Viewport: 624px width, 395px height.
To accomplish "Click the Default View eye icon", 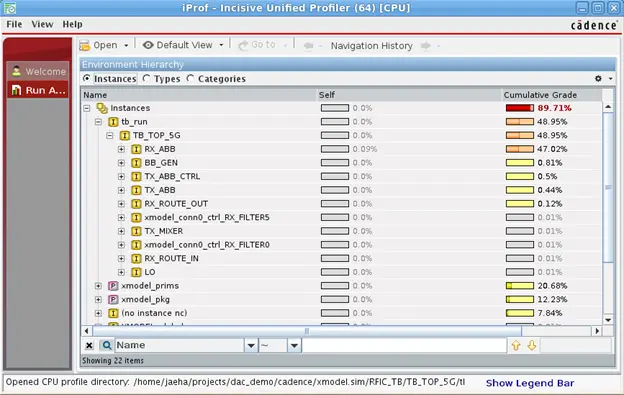I will (x=148, y=45).
